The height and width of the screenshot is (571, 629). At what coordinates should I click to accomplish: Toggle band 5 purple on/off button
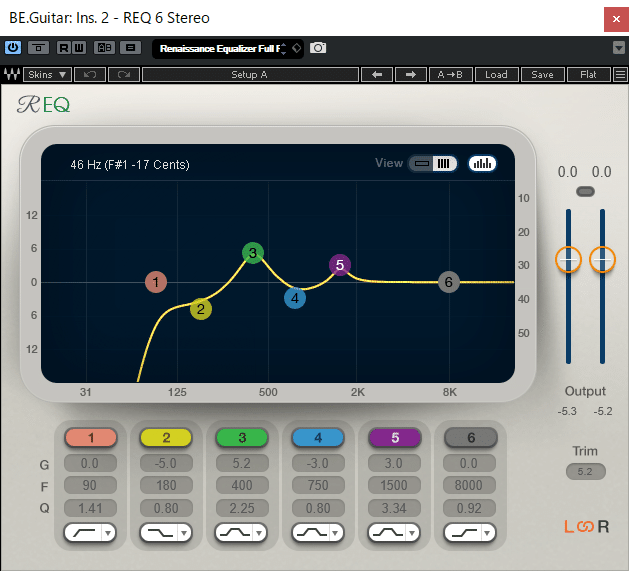pos(395,437)
